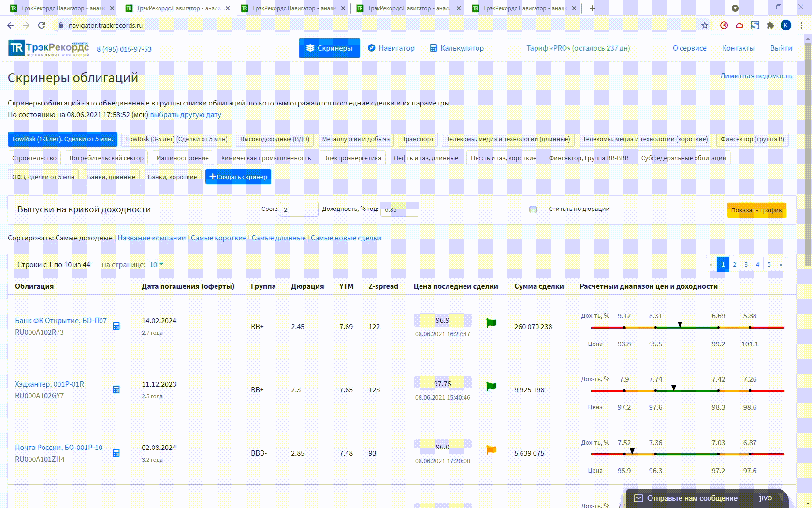This screenshot has height=508, width=812.
Task: Click green flag in Хэдхантер row
Action: click(491, 387)
